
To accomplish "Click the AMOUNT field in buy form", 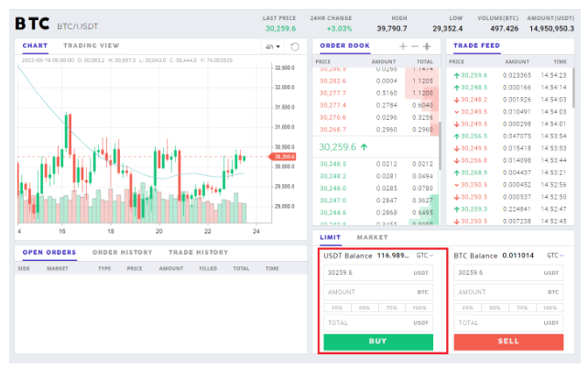I will (378, 292).
